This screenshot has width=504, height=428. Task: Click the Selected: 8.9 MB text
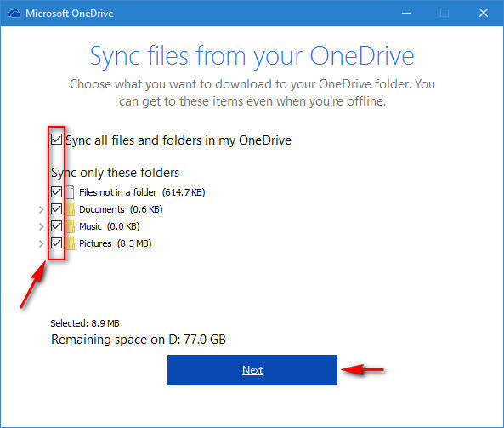tap(85, 323)
